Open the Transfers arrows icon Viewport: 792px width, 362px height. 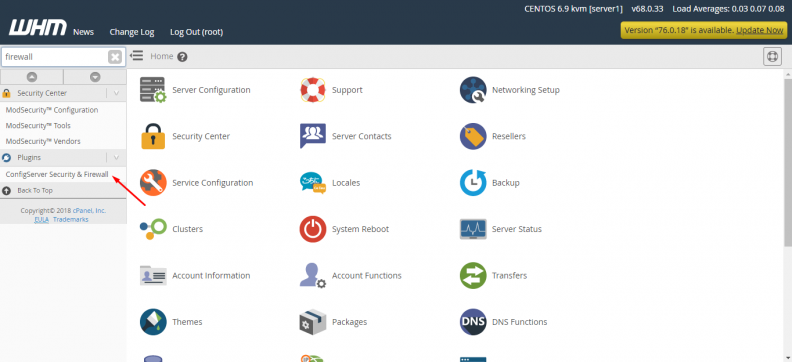(473, 276)
